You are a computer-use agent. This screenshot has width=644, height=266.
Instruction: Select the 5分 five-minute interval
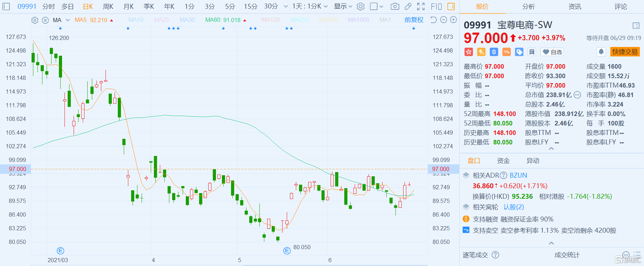[x=230, y=6]
